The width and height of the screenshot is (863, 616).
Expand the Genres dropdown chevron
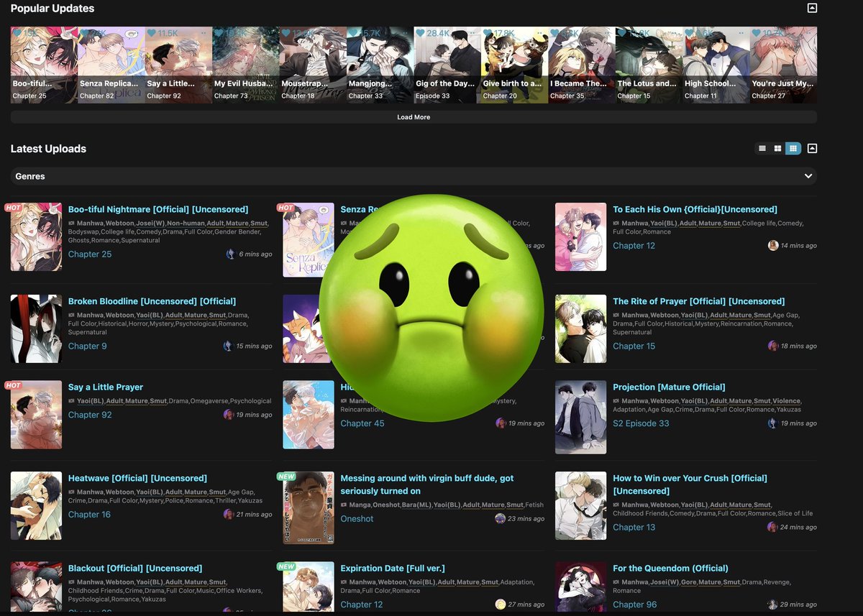click(x=808, y=176)
